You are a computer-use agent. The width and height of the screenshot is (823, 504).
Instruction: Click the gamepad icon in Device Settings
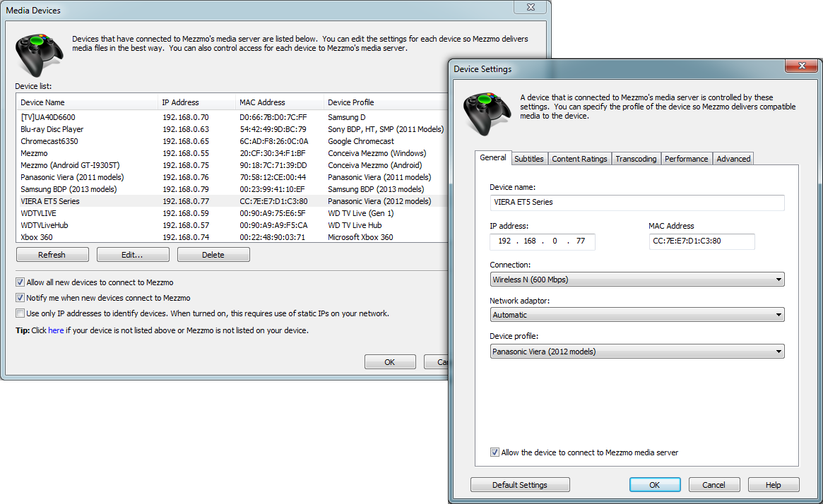tap(487, 113)
